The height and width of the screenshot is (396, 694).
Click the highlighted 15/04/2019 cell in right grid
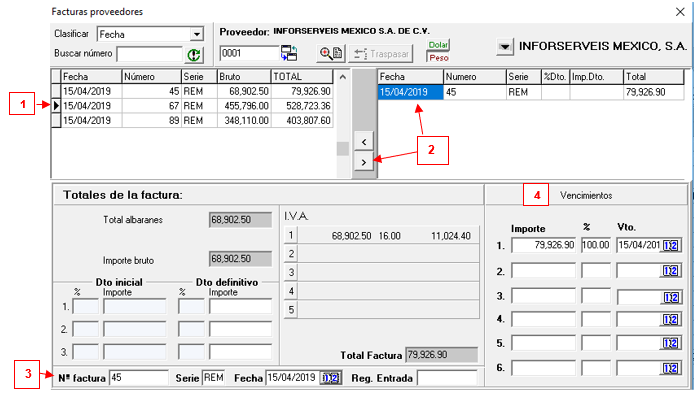[410, 92]
